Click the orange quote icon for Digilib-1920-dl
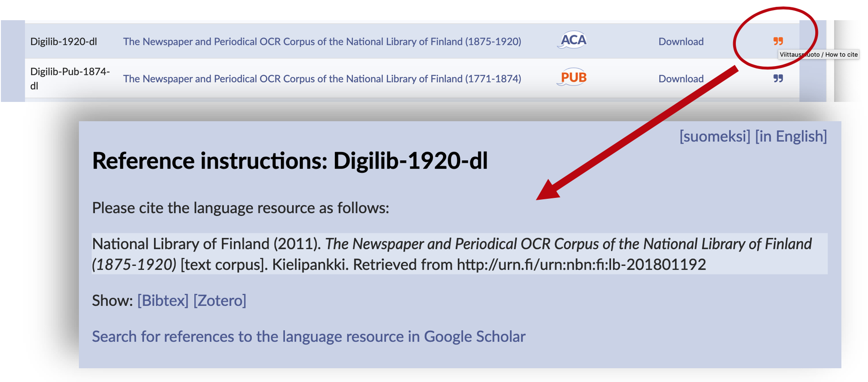This screenshot has height=382, width=868. (x=778, y=41)
